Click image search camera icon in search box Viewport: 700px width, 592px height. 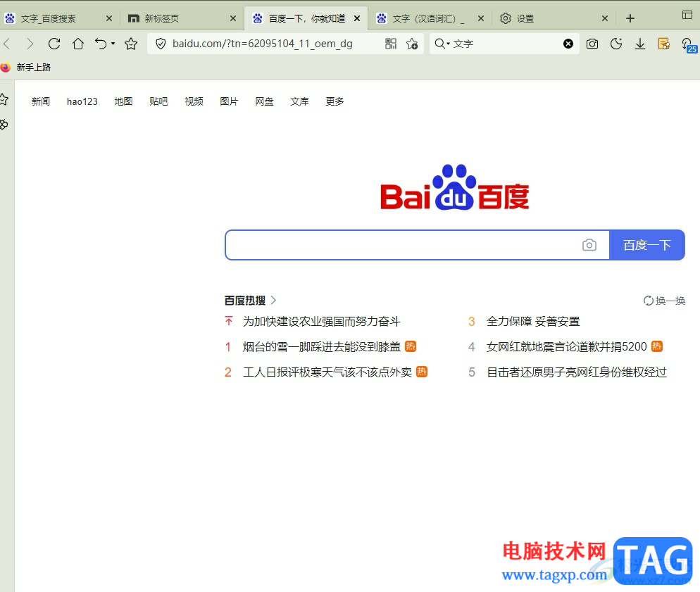tap(589, 245)
